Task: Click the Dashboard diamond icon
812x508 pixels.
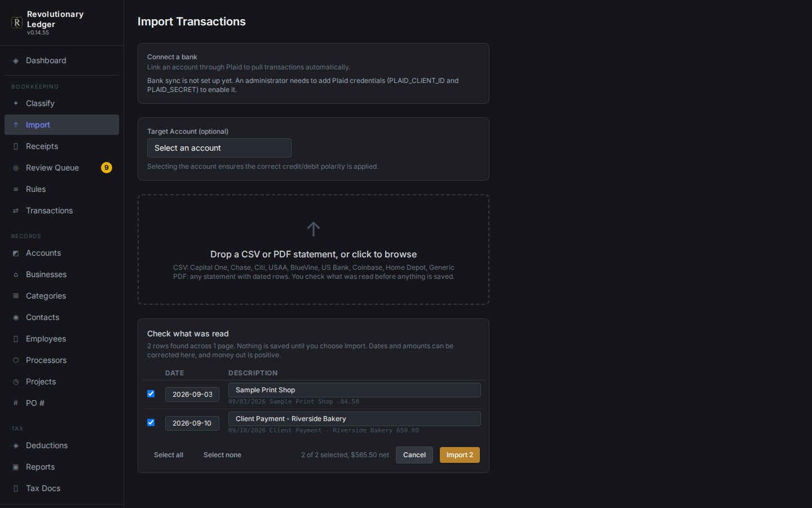Action: (x=16, y=61)
